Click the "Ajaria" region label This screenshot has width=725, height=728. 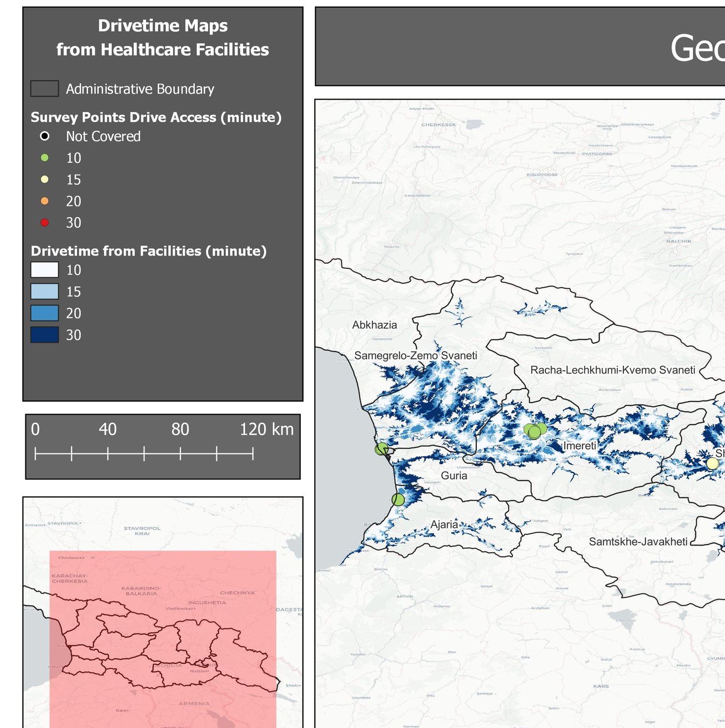coord(444,524)
